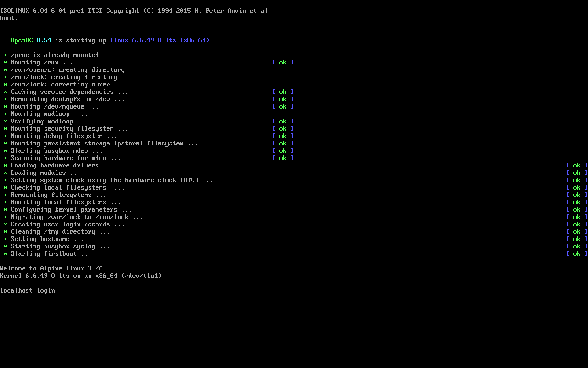This screenshot has width=588, height=368.
Task: Click the Kernel 6.6.49-0-lts on x86_64 line
Action: tap(81, 276)
